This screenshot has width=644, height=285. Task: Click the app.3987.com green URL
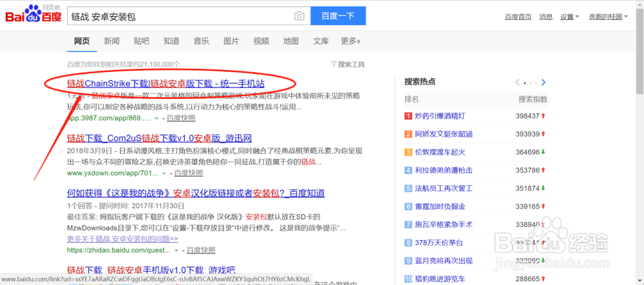(x=108, y=118)
